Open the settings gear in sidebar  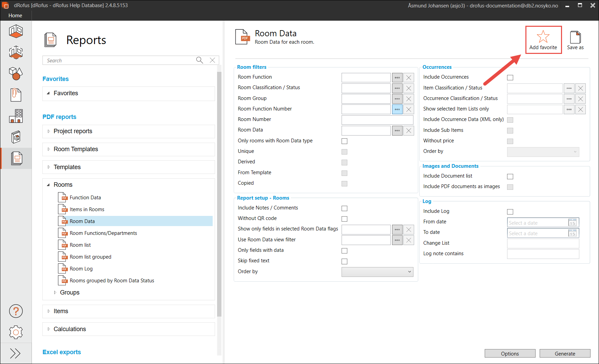[x=16, y=332]
